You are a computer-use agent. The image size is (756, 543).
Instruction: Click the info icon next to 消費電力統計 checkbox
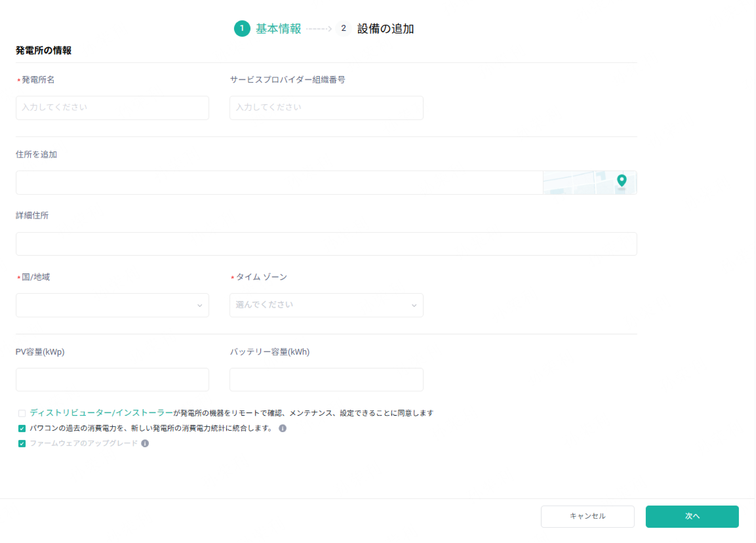click(283, 428)
